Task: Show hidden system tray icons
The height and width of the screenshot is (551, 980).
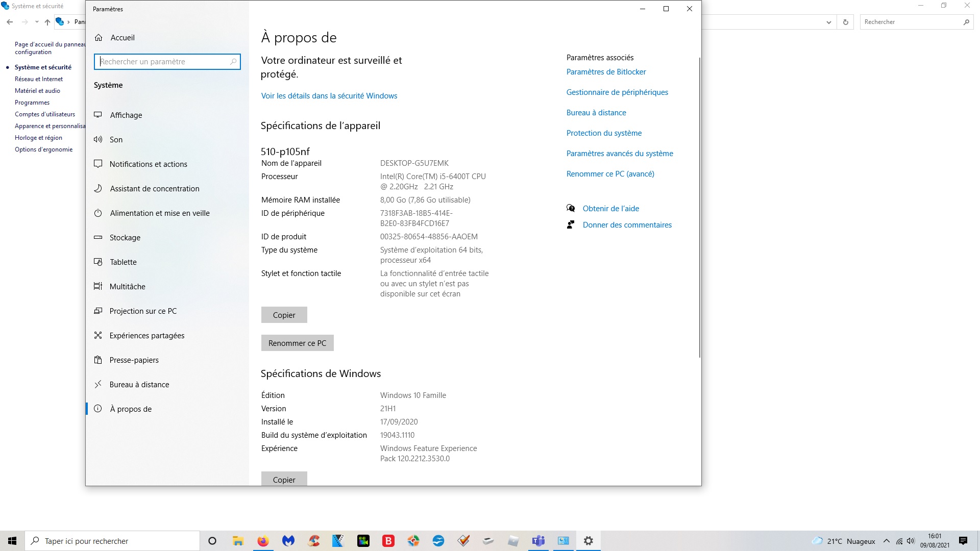Action: coord(887,541)
